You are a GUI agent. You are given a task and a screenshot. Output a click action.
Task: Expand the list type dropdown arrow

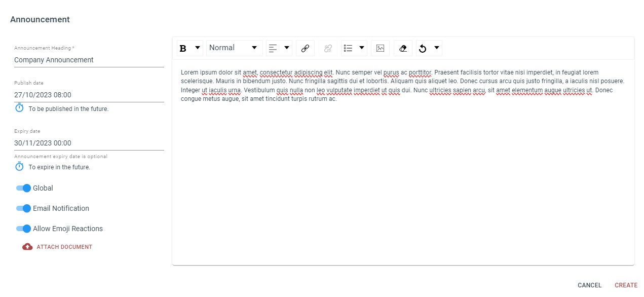point(362,48)
